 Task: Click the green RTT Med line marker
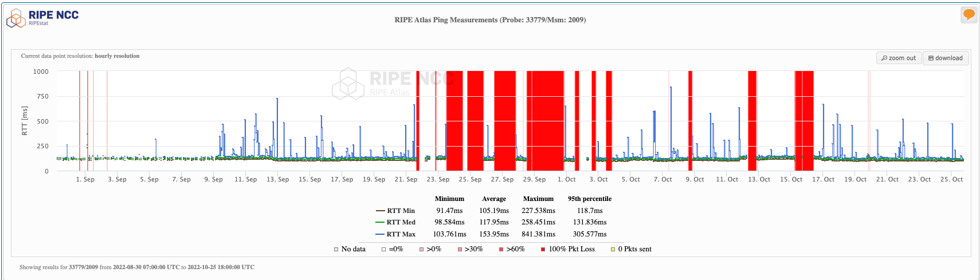(x=379, y=222)
